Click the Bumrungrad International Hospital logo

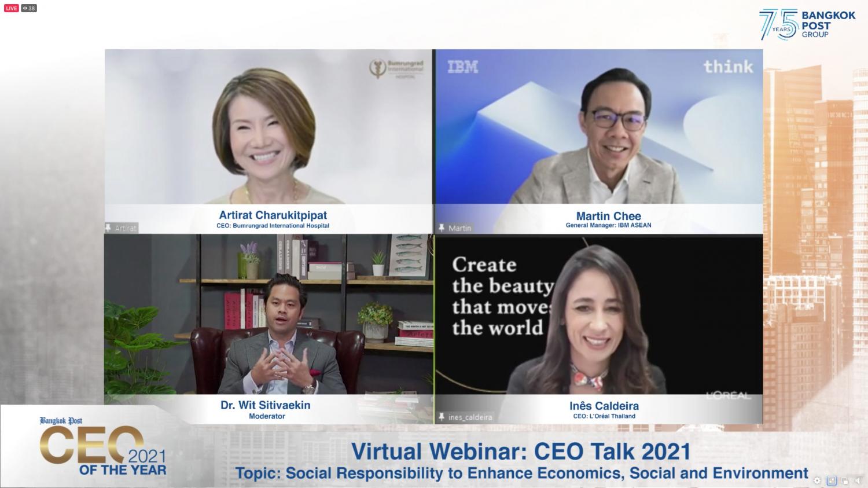point(397,68)
